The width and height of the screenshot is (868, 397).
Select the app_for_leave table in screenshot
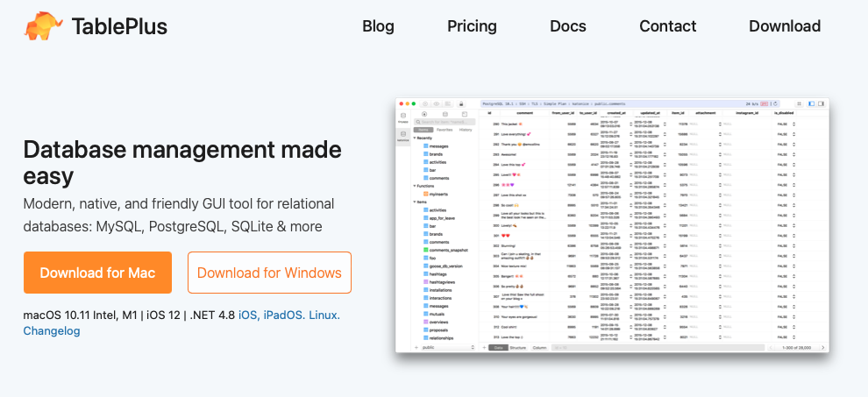[x=438, y=218]
